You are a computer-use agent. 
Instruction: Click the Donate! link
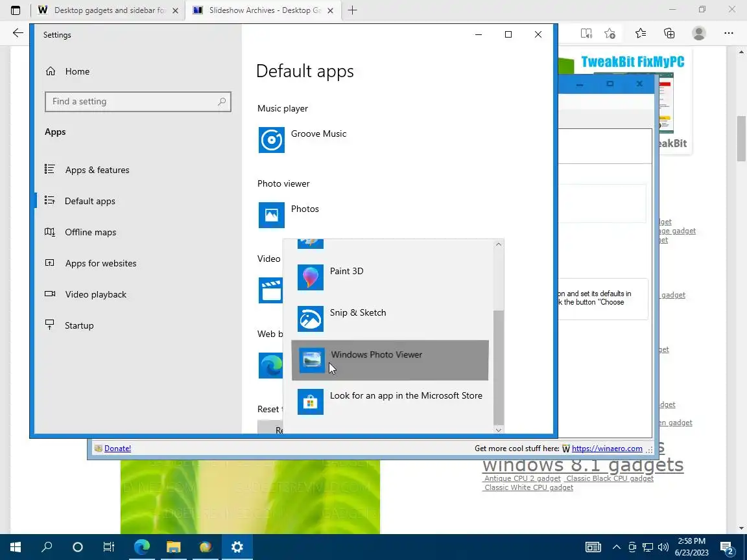coord(117,448)
